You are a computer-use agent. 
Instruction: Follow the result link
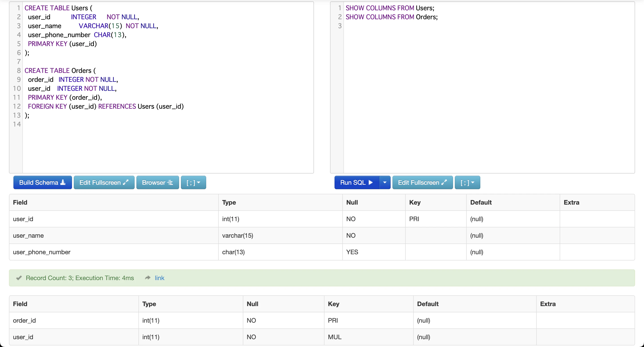click(159, 278)
